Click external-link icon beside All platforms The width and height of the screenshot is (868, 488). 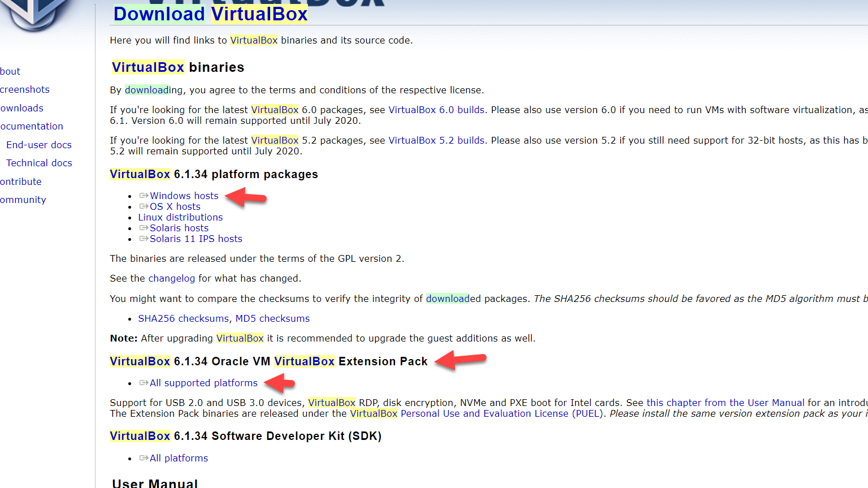pyautogui.click(x=144, y=458)
